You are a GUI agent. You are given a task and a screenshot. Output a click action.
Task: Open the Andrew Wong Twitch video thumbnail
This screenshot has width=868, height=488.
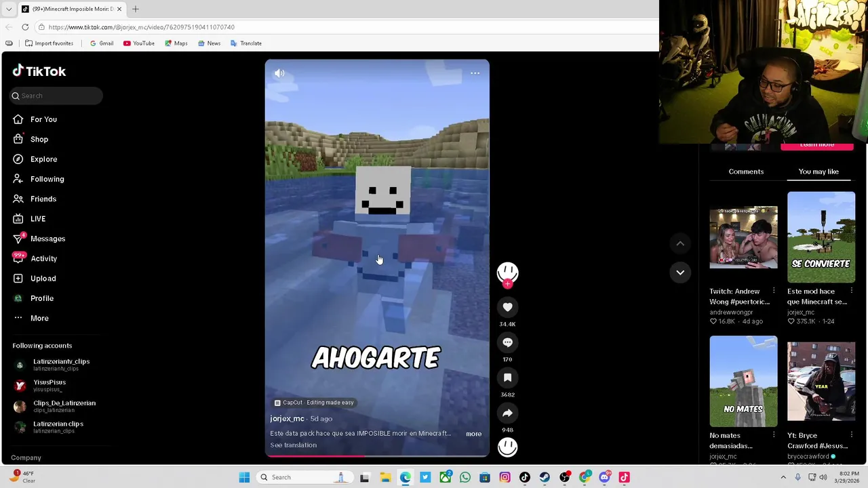tap(743, 237)
